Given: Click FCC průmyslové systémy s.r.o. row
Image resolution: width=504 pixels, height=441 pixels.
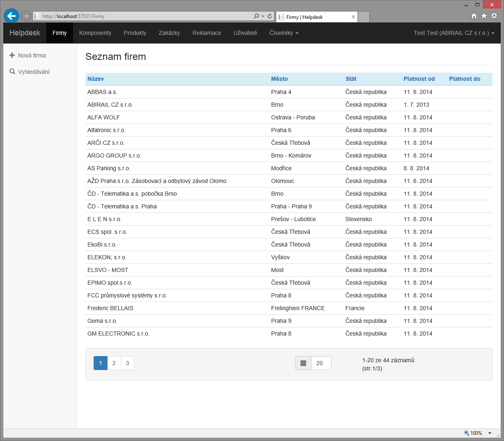Looking at the screenshot, I should (289, 295).
